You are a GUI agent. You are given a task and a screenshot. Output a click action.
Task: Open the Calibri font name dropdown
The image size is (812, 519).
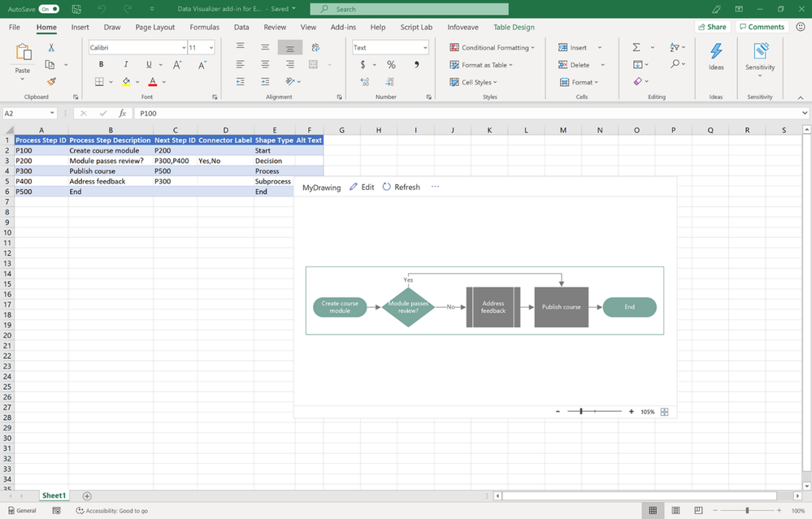[184, 48]
